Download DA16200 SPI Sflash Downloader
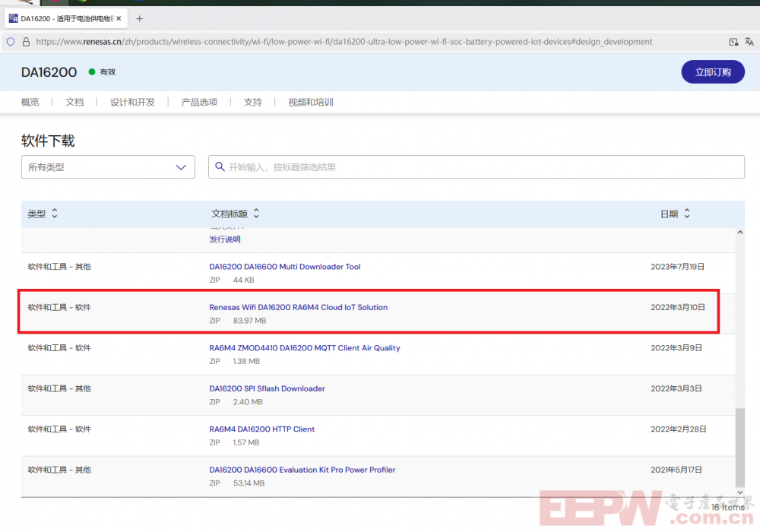Viewport: 760px width, 532px height. click(x=267, y=388)
